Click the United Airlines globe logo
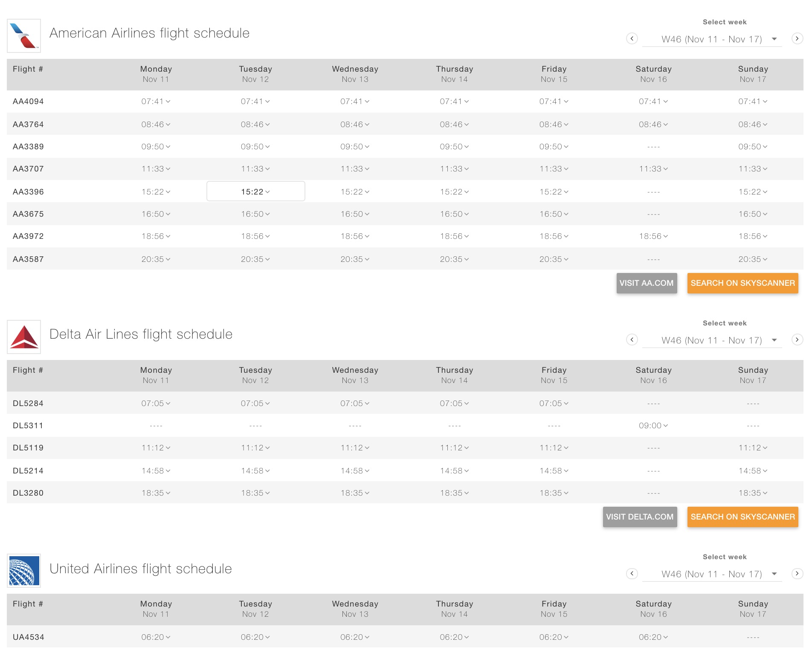Image resolution: width=812 pixels, height=656 pixels. pos(24,571)
